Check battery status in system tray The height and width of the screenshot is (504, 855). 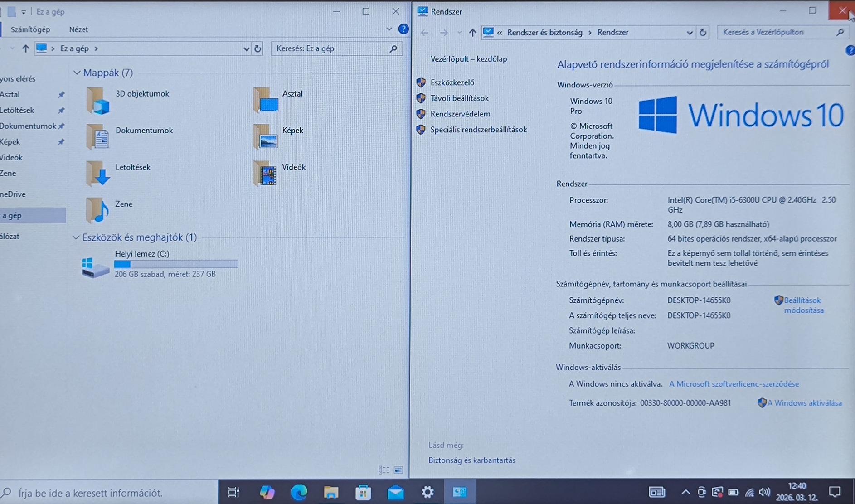click(733, 492)
